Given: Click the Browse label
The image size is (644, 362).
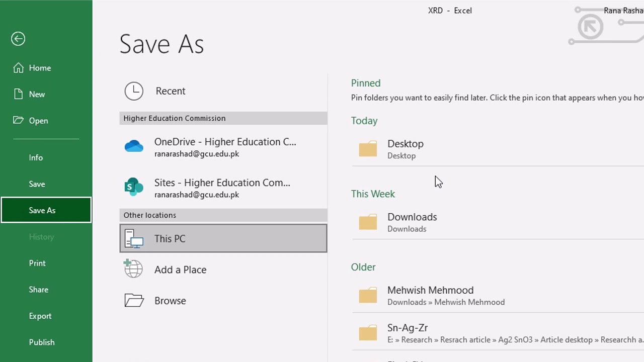Looking at the screenshot, I should [170, 301].
